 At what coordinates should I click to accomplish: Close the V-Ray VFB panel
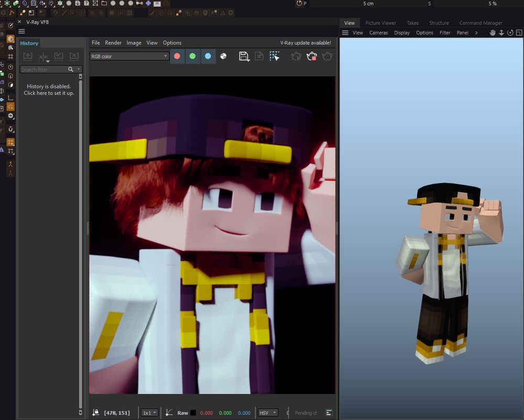[19, 22]
